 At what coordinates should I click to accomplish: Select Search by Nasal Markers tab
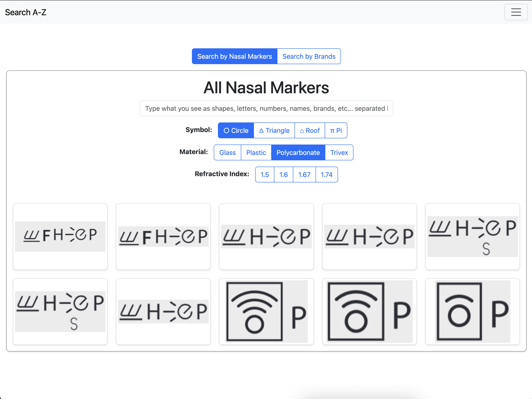(235, 56)
